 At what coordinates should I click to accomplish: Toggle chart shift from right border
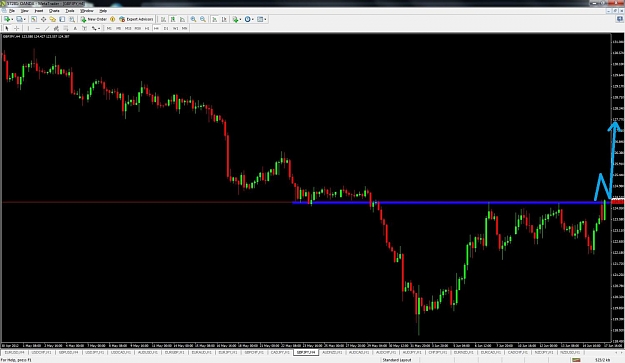224,19
